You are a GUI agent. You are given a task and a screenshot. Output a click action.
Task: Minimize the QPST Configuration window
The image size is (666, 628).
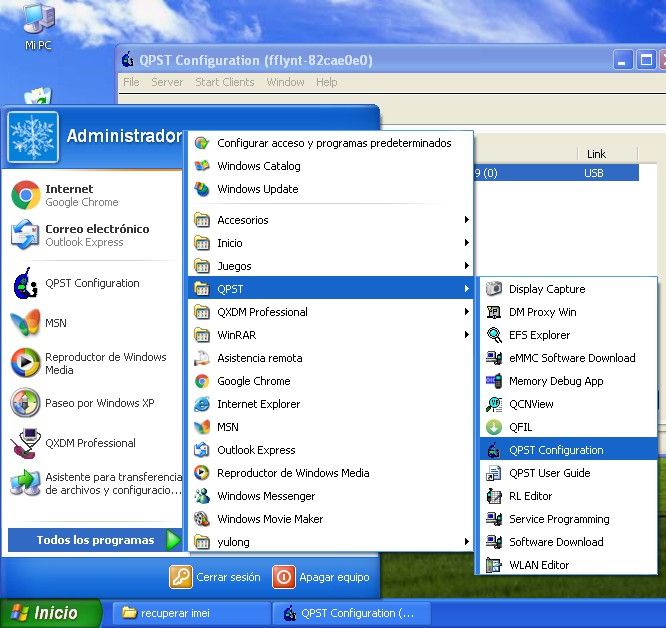pyautogui.click(x=623, y=60)
